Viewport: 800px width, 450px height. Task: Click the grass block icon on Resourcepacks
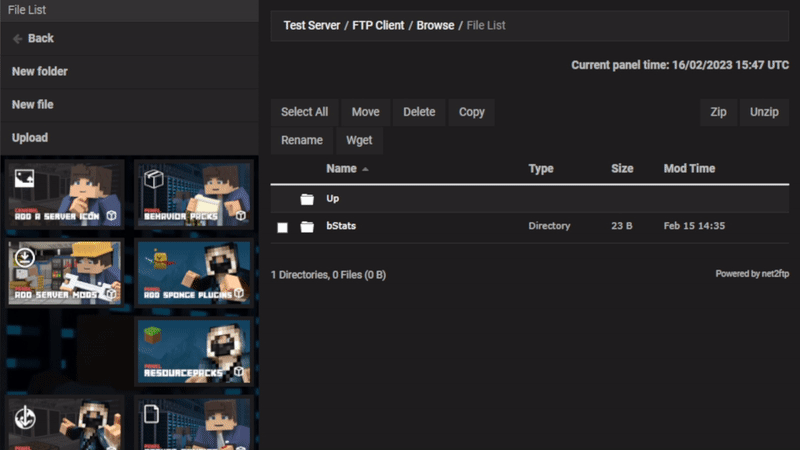click(154, 335)
